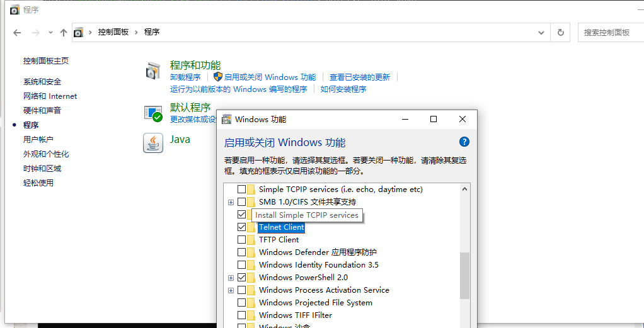Check the Windows TIFF IFilter checkbox
Viewport: 644px width, 328px height.
[x=241, y=315]
